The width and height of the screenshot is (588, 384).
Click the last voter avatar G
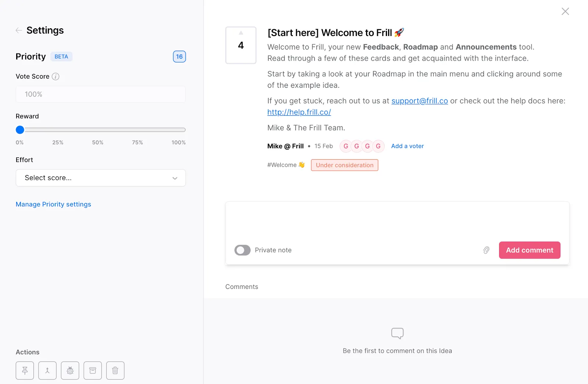coord(378,146)
